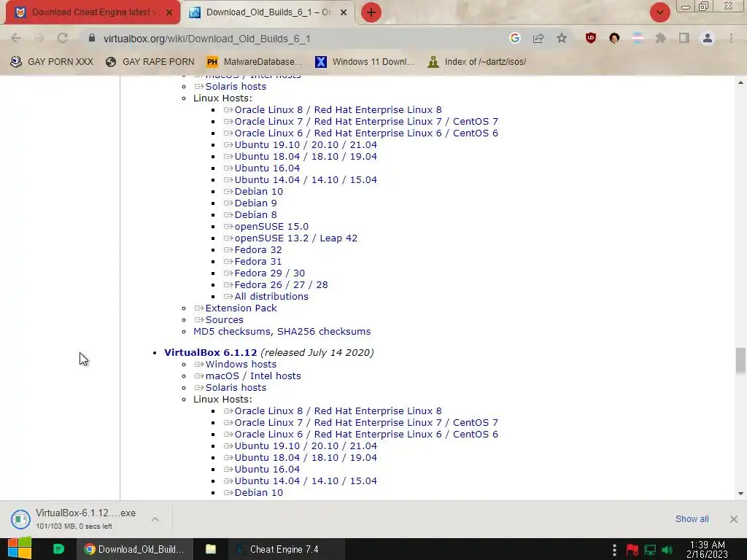Click the VirtualBox 6.1.12 heading
The height and width of the screenshot is (560, 747).
click(x=210, y=352)
